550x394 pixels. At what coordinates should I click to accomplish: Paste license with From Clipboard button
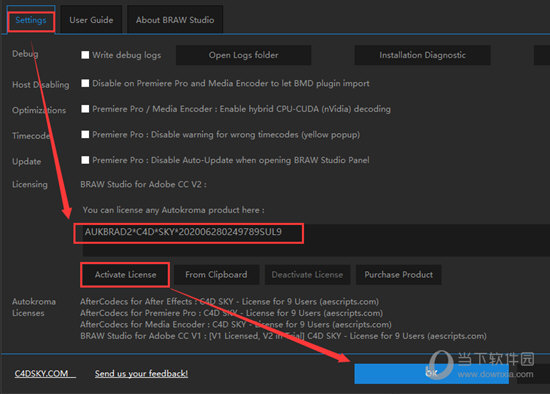pyautogui.click(x=216, y=275)
